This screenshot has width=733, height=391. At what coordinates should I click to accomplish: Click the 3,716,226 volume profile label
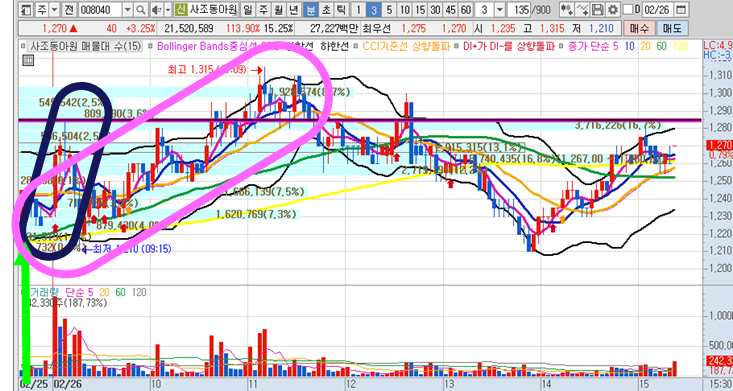coord(618,125)
